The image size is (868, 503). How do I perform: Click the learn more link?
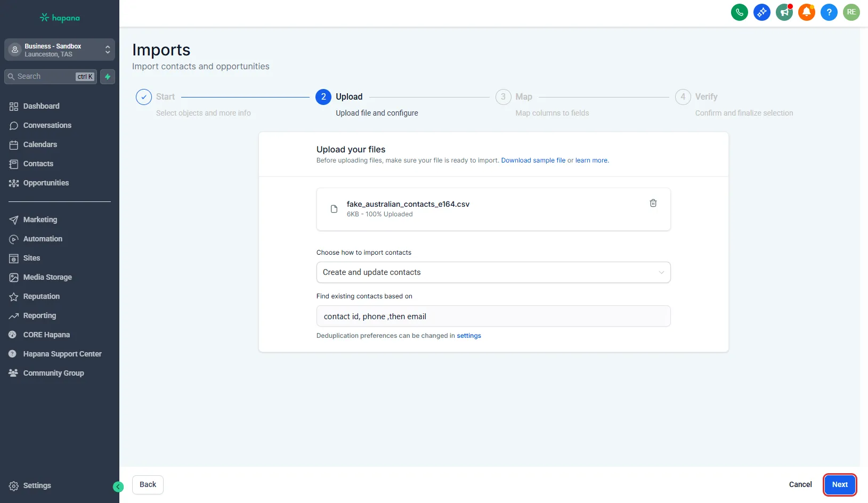[x=591, y=160]
